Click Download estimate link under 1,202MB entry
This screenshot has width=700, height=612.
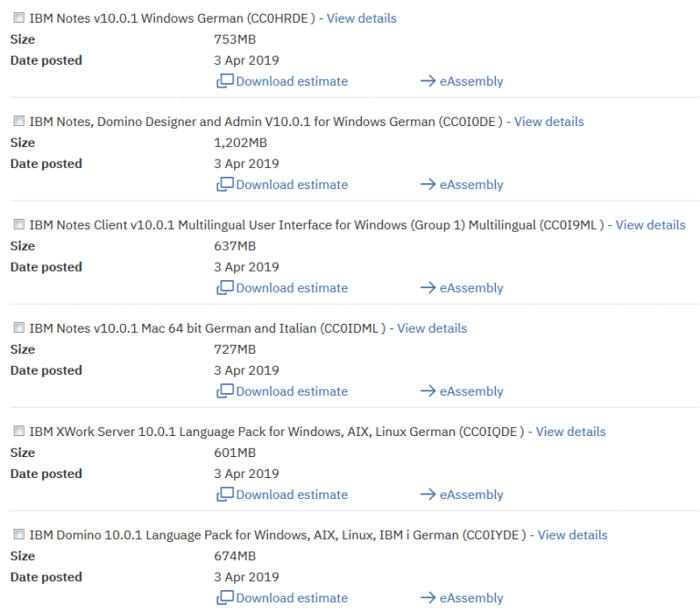coord(292,184)
